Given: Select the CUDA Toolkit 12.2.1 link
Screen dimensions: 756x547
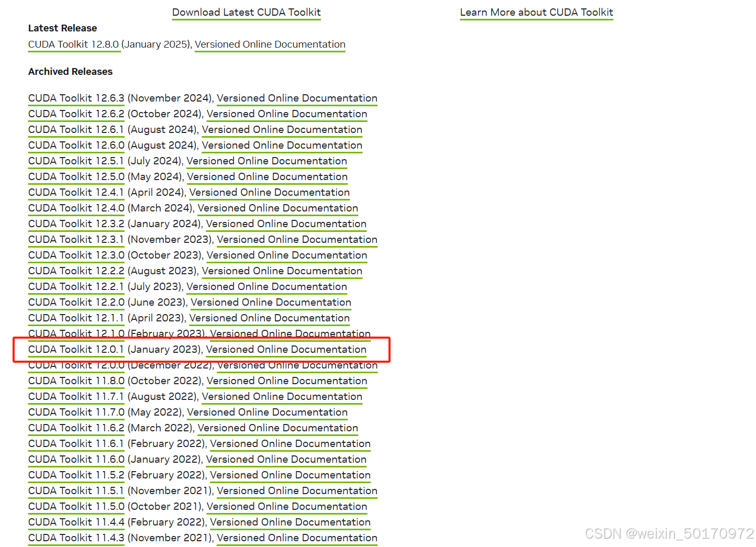Looking at the screenshot, I should point(76,286).
